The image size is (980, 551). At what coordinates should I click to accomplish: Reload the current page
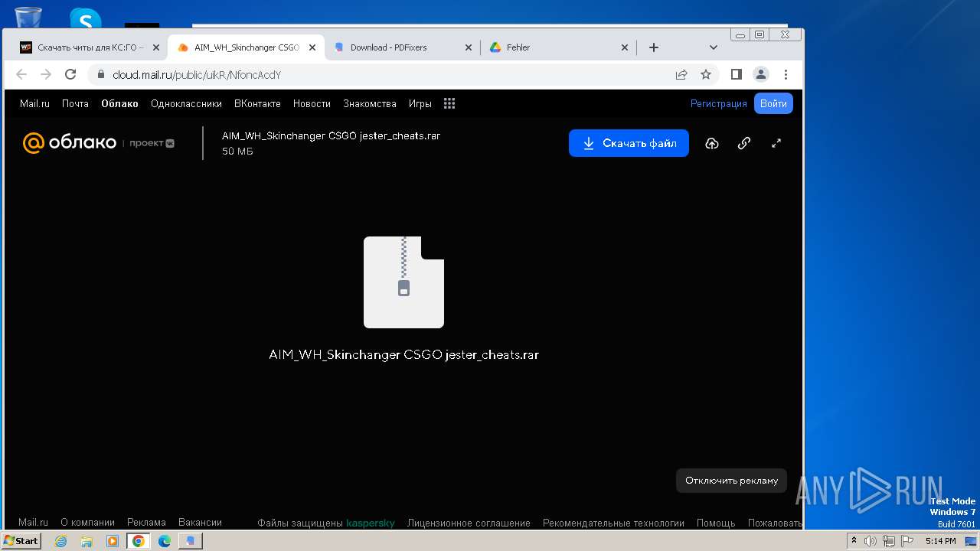point(70,74)
